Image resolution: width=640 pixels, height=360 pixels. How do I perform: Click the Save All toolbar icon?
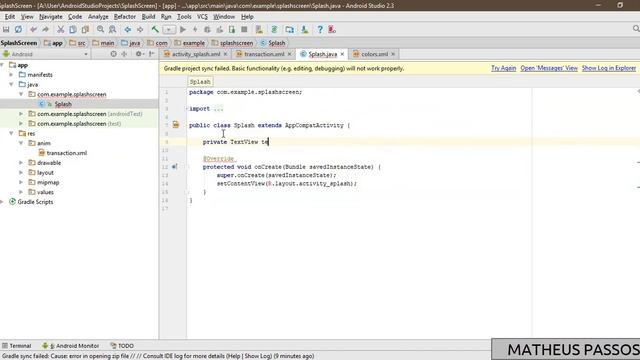[x=6, y=29]
